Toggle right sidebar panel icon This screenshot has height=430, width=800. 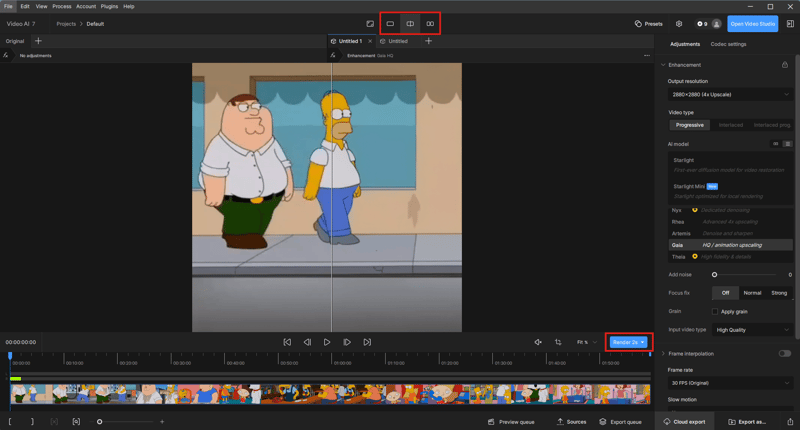coord(790,23)
